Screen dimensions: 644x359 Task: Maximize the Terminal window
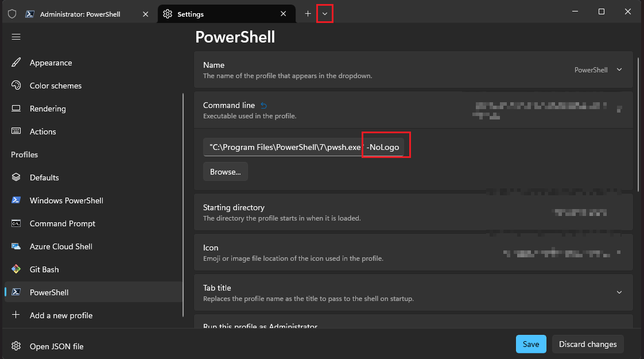click(x=602, y=11)
